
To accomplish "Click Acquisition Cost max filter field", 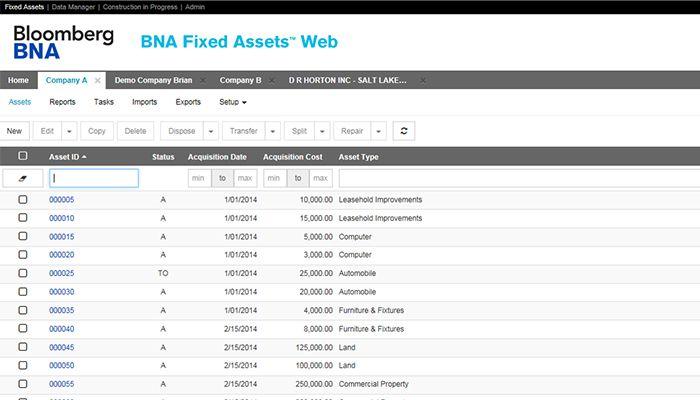I will pos(321,178).
